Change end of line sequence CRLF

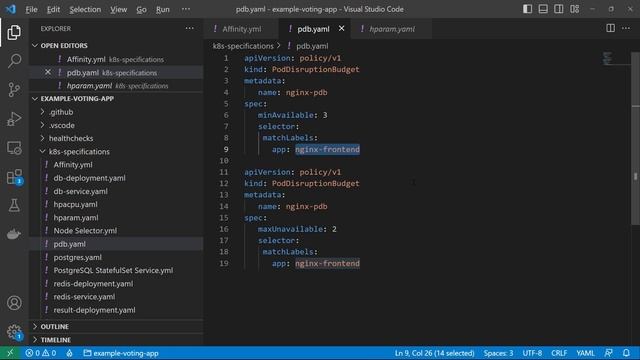(x=559, y=353)
